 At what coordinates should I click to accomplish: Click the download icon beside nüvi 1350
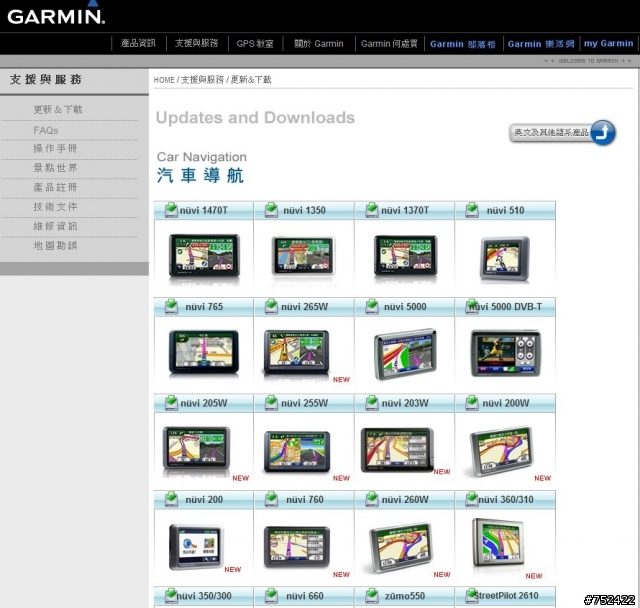click(271, 210)
